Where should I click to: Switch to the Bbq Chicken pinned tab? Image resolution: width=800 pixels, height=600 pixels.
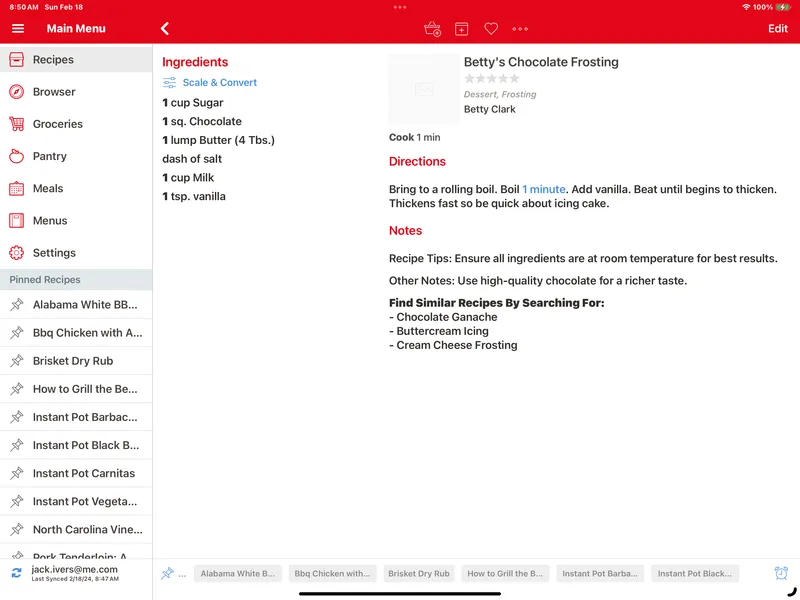tap(335, 573)
